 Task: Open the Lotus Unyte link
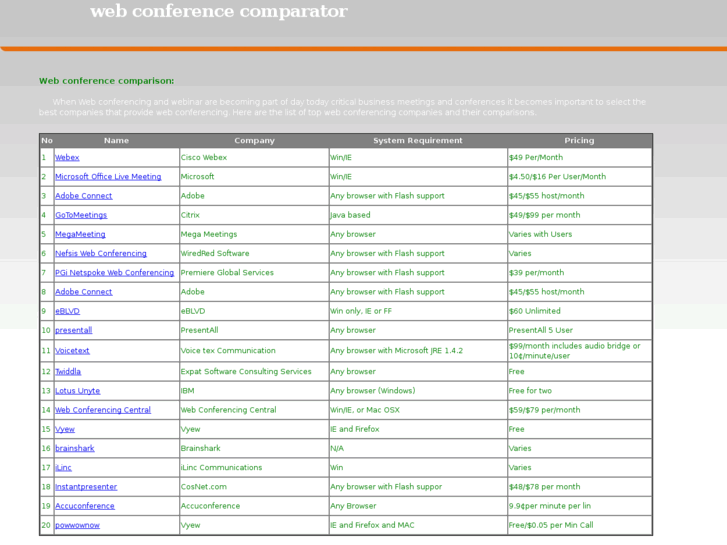pyautogui.click(x=77, y=391)
